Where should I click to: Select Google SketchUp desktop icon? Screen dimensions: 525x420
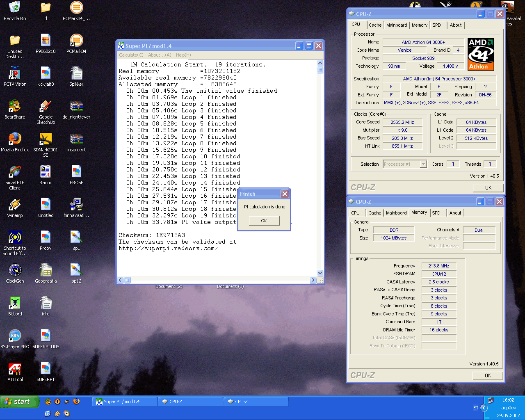(x=46, y=112)
